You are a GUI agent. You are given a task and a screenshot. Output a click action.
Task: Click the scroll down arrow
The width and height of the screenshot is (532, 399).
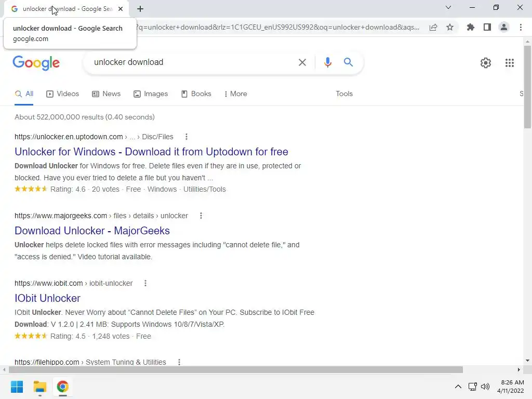(527, 361)
